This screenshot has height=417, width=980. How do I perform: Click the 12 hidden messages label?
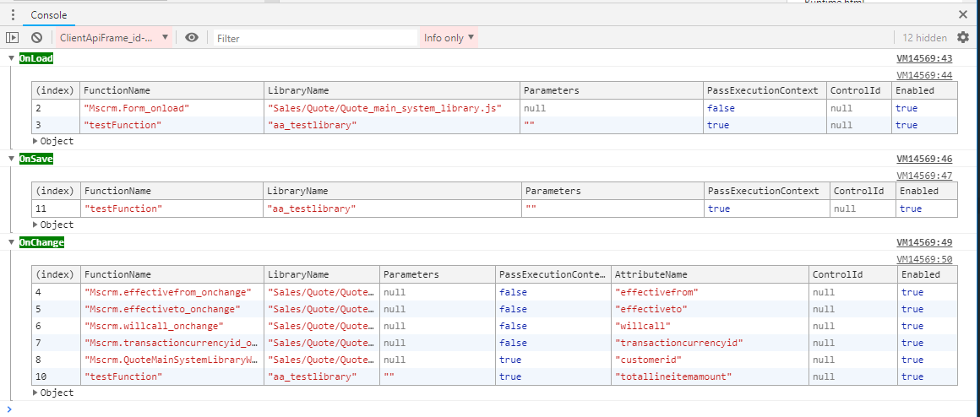tap(924, 37)
